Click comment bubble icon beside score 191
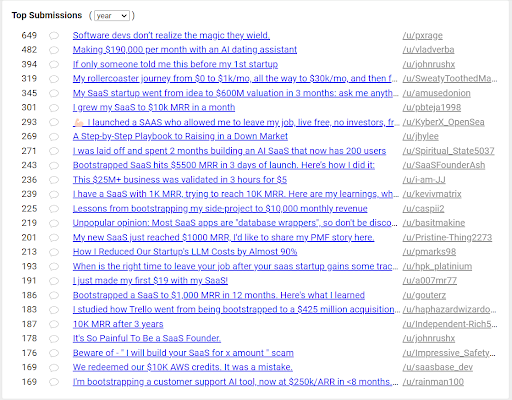This screenshot has height=400, width=512. [54, 281]
